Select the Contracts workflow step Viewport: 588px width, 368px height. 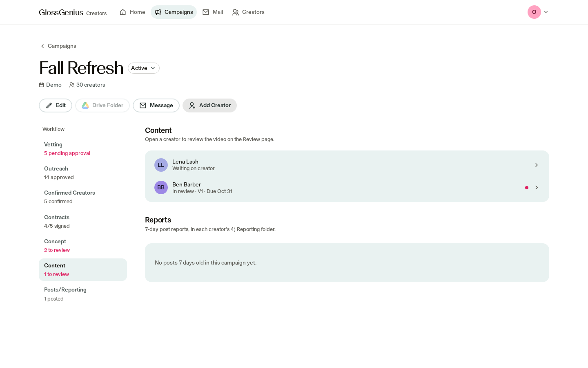[83, 222]
